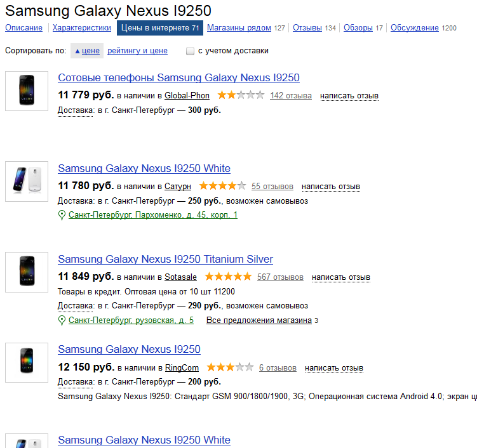Open the 'Магазины рядом' tab

tap(239, 28)
